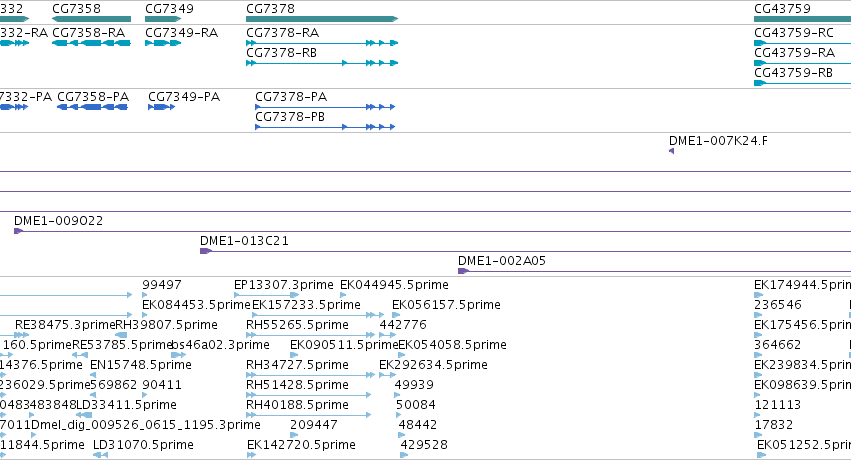Select the CG7378-RB transcript feature
This screenshot has width=851, height=460.
tap(322, 63)
